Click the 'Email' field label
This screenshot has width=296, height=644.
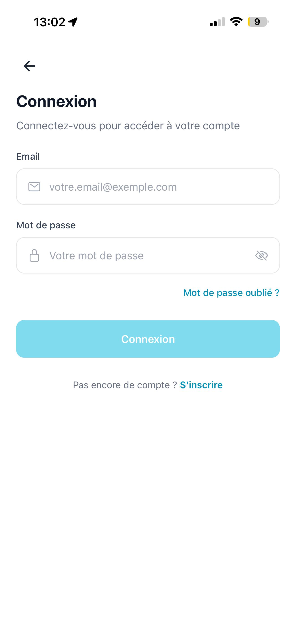pos(28,157)
